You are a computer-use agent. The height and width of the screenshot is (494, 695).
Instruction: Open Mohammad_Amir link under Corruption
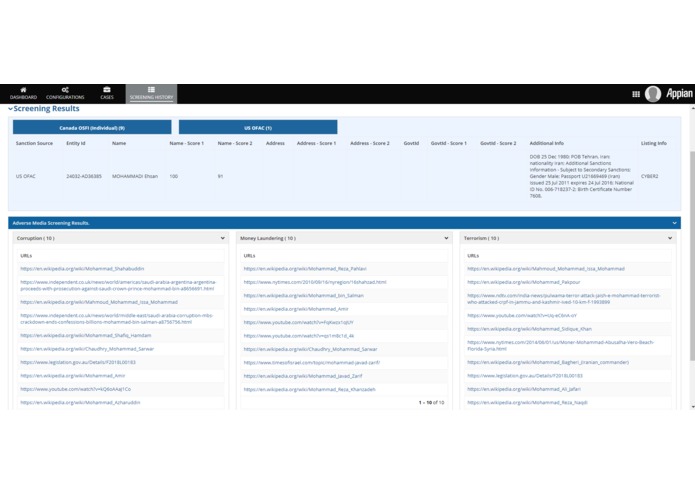(x=73, y=375)
